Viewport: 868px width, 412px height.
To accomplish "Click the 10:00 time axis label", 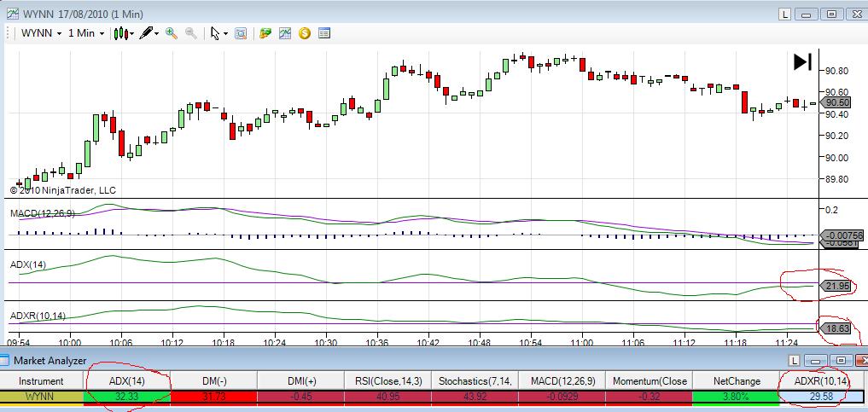I will point(70,342).
